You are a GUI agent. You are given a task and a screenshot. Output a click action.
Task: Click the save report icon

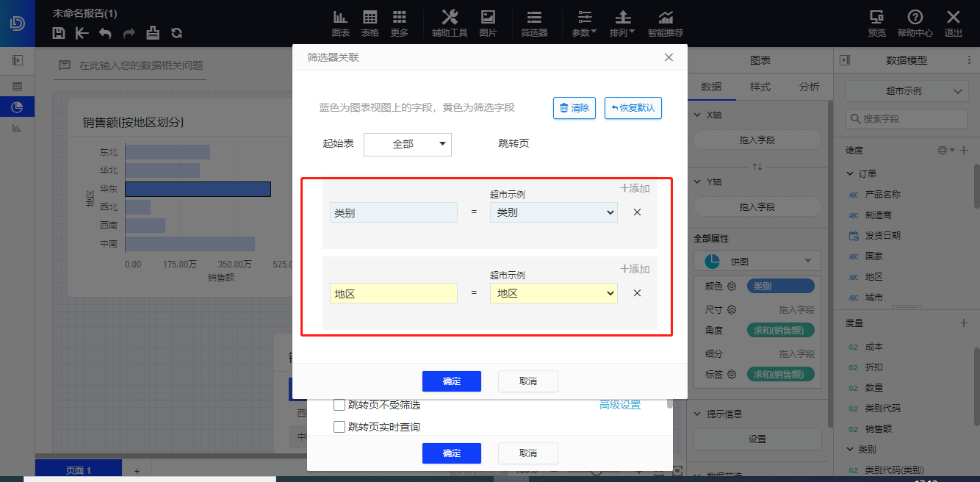pyautogui.click(x=58, y=33)
